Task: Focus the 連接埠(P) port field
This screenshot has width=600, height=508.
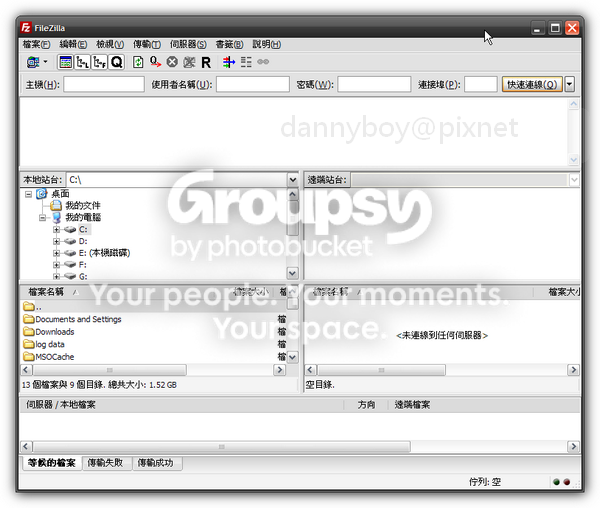Action: tap(481, 85)
